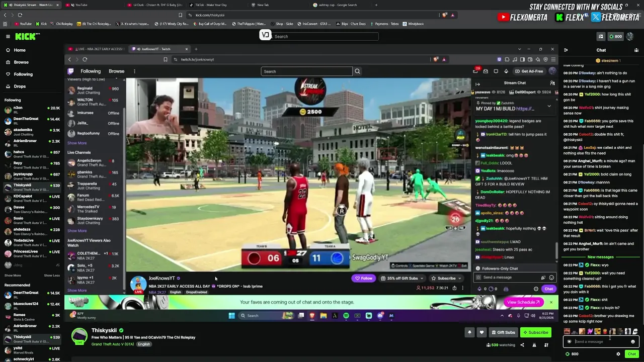Open Kick chat settings gear
The image size is (644, 362).
(618, 354)
